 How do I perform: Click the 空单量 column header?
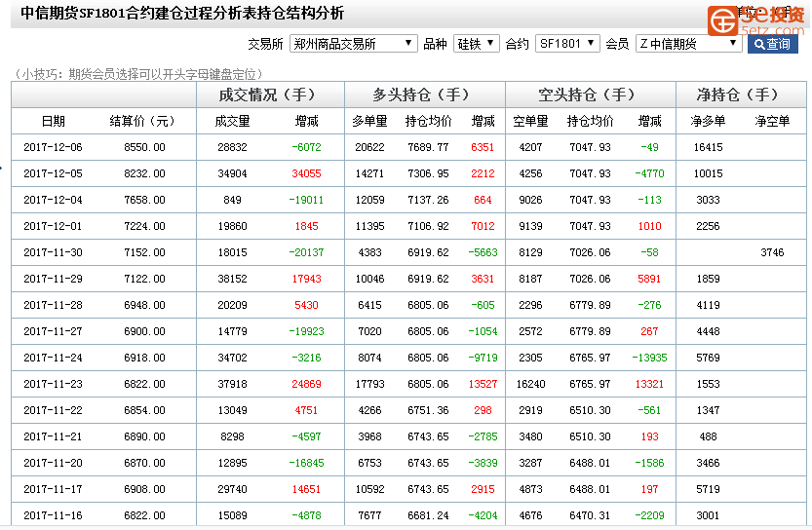coord(531,121)
